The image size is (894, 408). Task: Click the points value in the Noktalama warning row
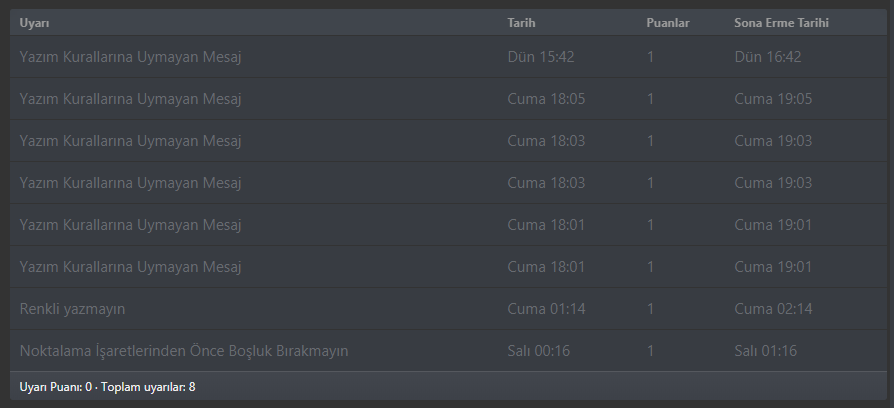tap(651, 351)
